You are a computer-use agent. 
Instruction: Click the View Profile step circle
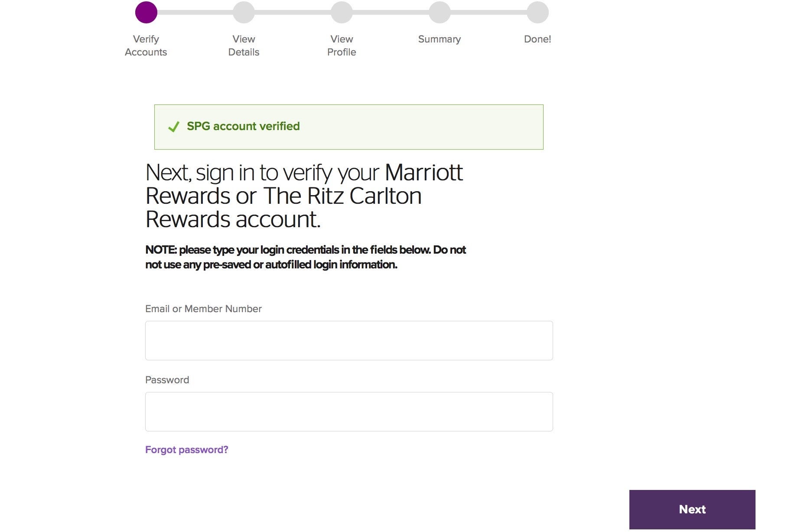[x=342, y=12]
